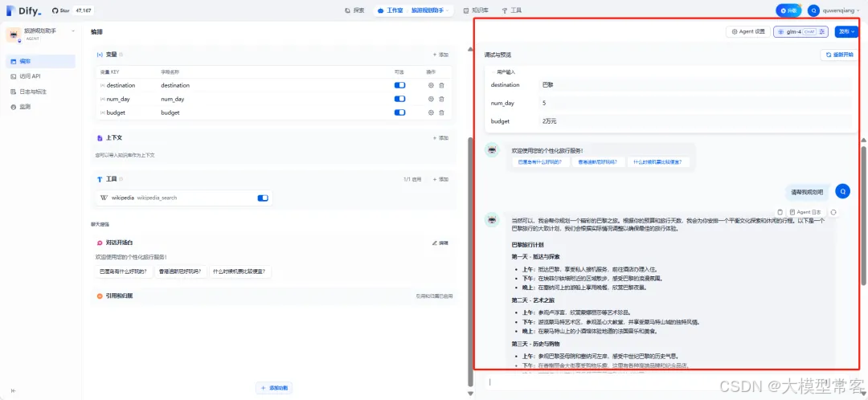The height and width of the screenshot is (400, 868).
Task: Collapse the 用户输入 section
Action: 504,72
